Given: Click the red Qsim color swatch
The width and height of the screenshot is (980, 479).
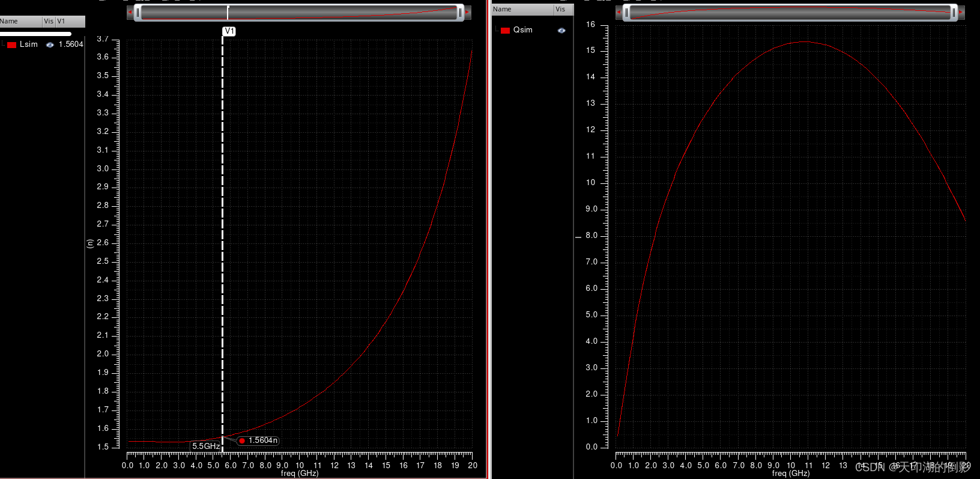Looking at the screenshot, I should click(505, 30).
